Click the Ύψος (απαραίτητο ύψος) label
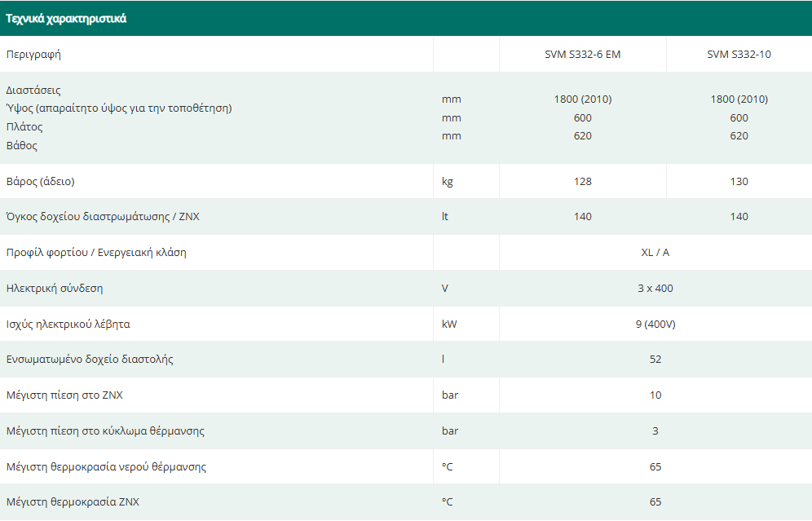 click(x=119, y=108)
